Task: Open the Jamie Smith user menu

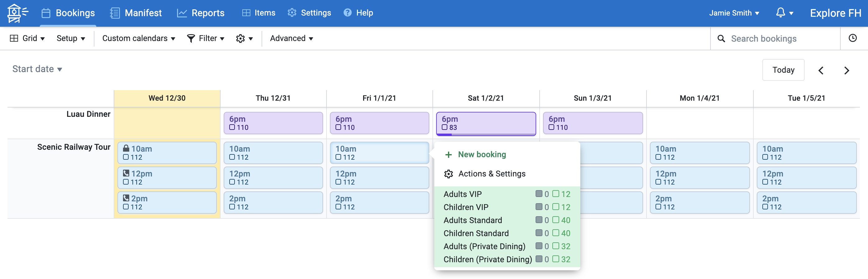Action: [734, 13]
